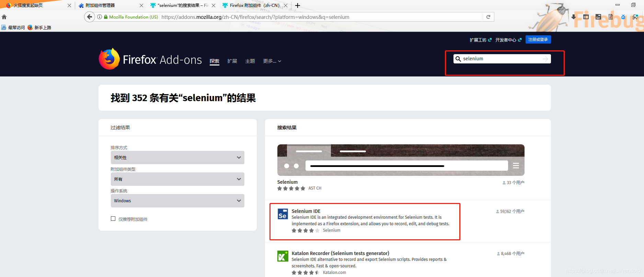Click the Katalon Recorder green icon
644x277 pixels.
pyautogui.click(x=283, y=256)
